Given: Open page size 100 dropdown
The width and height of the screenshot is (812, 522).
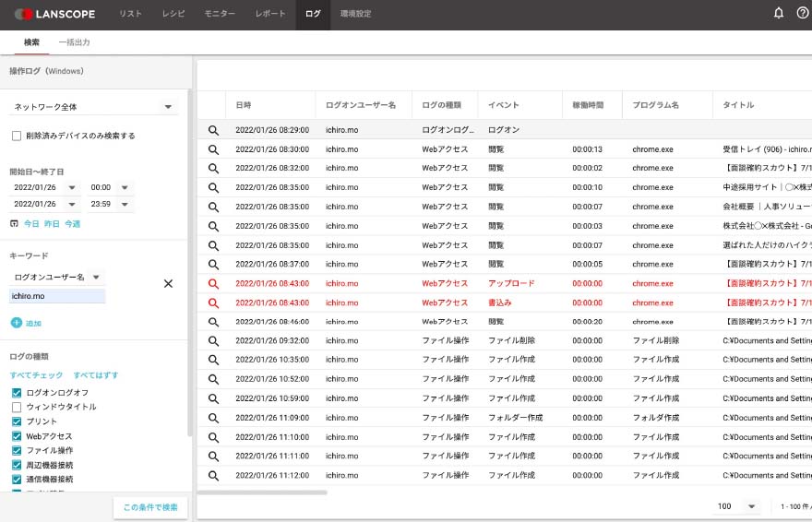Looking at the screenshot, I should (x=737, y=506).
